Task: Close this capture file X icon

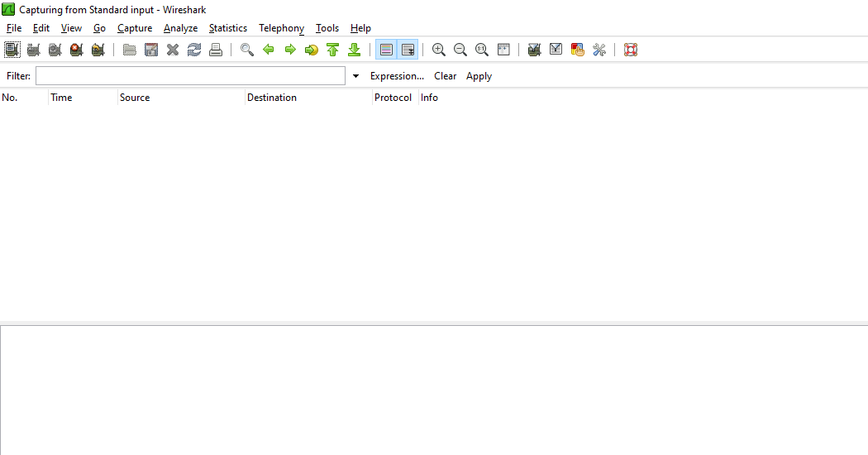Action: (173, 50)
